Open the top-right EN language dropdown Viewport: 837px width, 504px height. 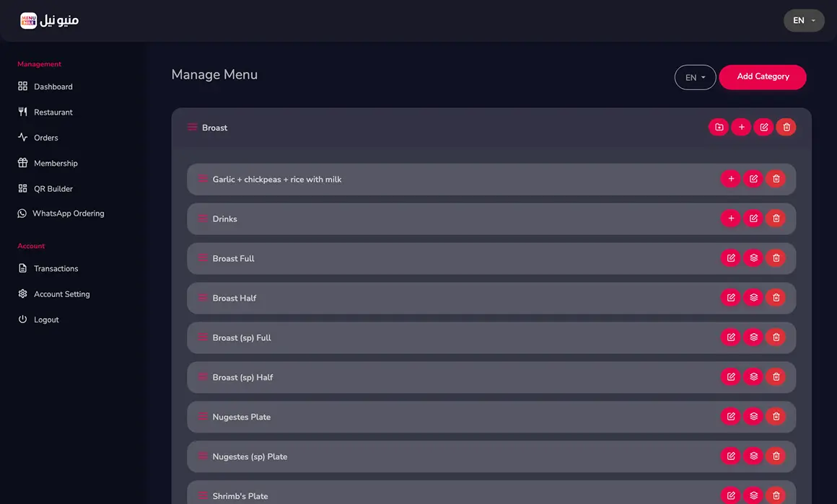(x=804, y=21)
